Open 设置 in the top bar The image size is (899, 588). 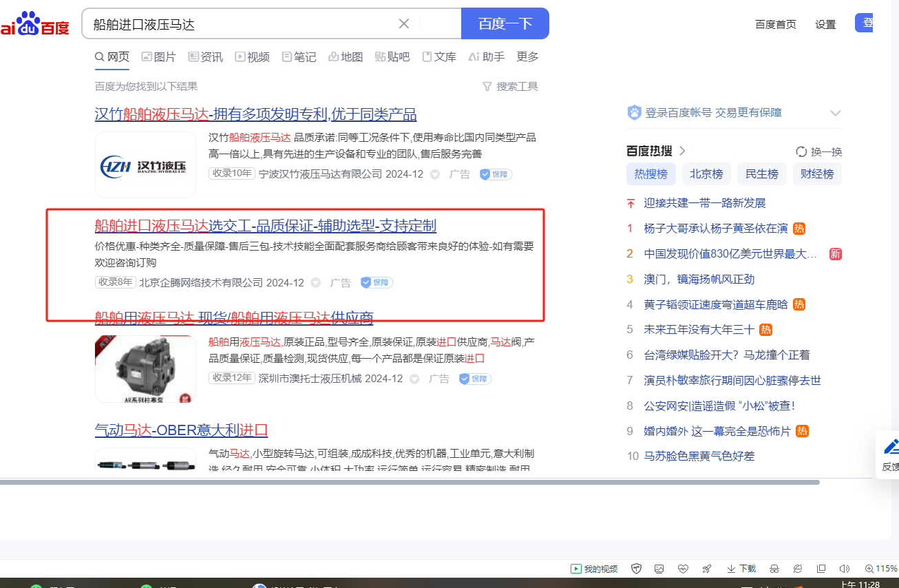point(825,25)
